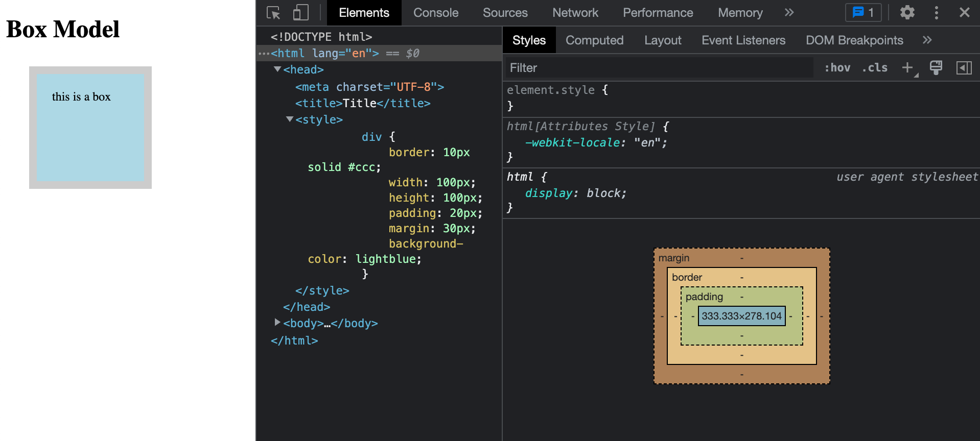Select the Computed sidebar tab

pyautogui.click(x=595, y=40)
